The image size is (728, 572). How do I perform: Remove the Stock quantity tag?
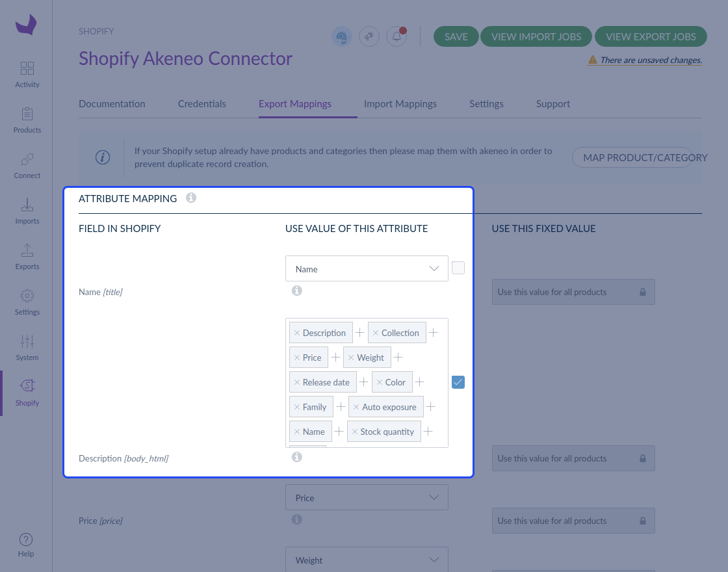point(355,432)
